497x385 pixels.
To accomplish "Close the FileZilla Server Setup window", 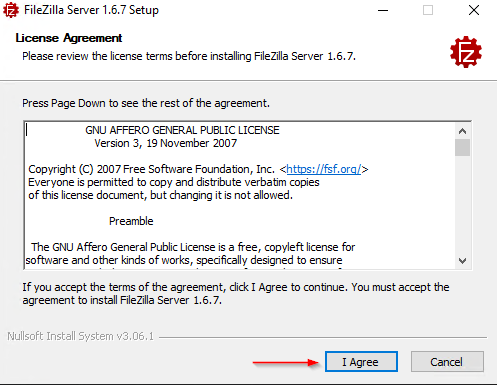I will pos(474,10).
